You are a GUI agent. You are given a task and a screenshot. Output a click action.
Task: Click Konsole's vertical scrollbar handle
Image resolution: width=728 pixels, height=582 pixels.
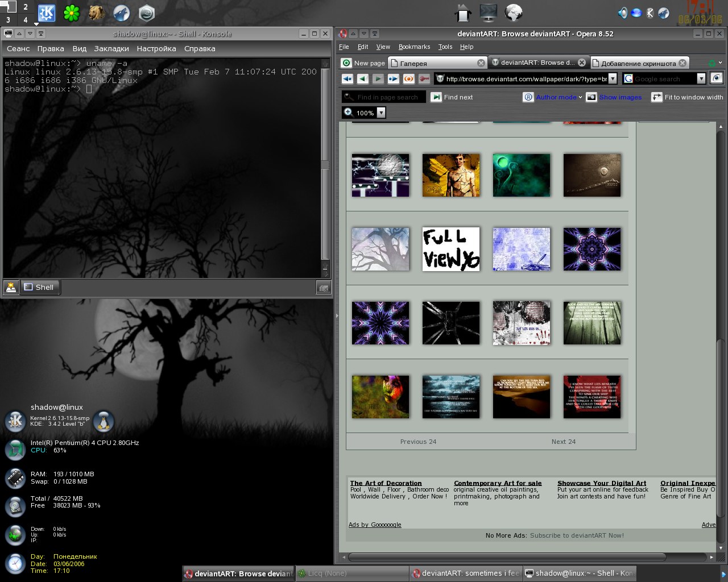pyautogui.click(x=325, y=165)
